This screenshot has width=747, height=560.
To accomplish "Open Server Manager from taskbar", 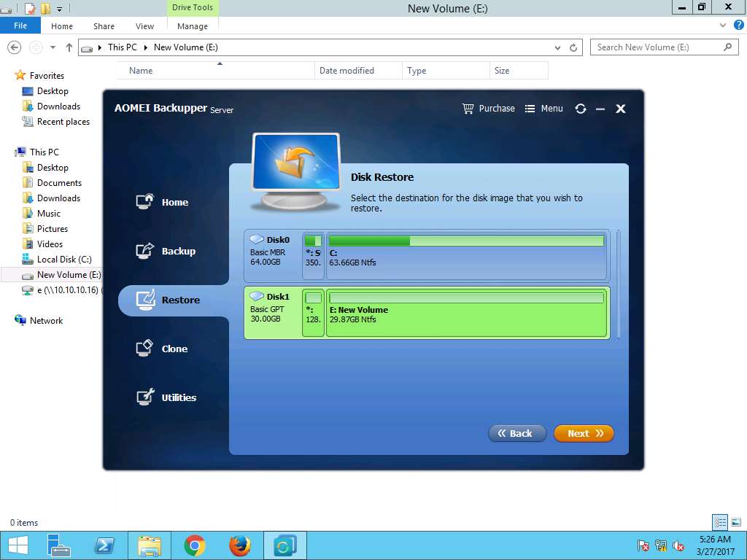I will (58, 545).
